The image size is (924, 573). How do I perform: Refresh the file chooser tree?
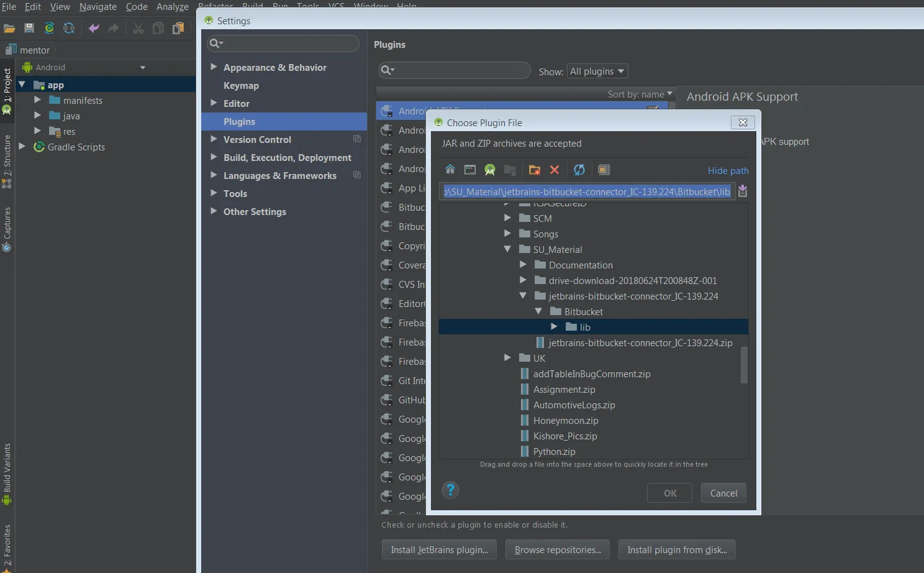pos(579,170)
